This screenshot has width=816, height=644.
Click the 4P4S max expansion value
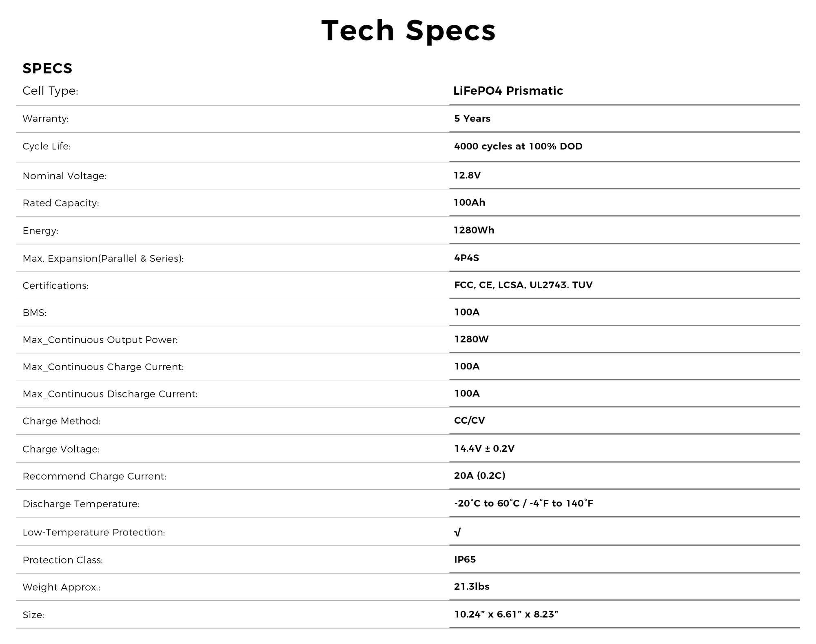[x=466, y=258]
